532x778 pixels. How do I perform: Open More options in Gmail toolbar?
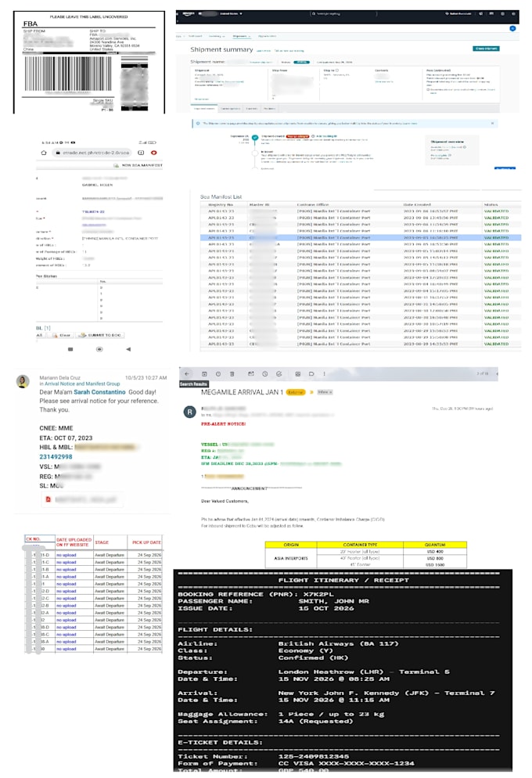(x=324, y=373)
